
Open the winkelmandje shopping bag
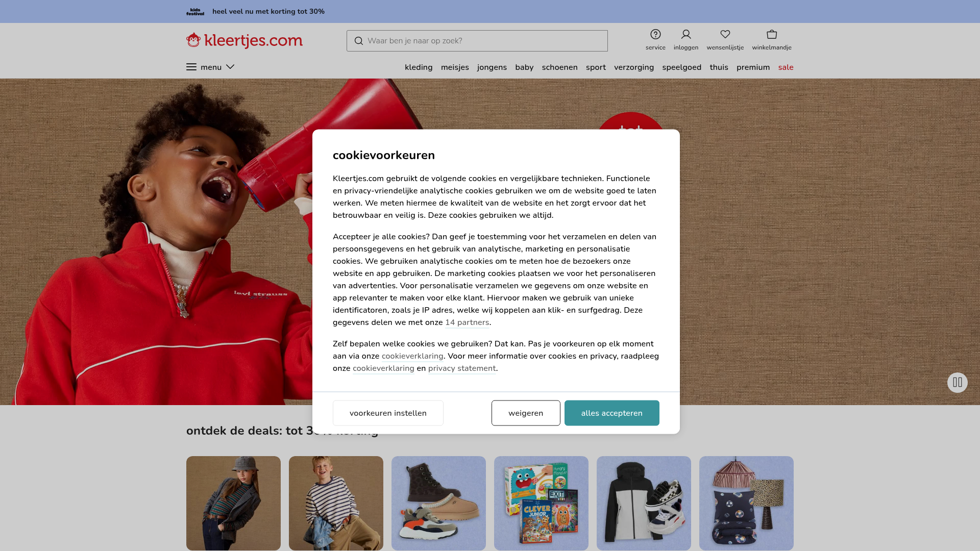click(x=772, y=35)
